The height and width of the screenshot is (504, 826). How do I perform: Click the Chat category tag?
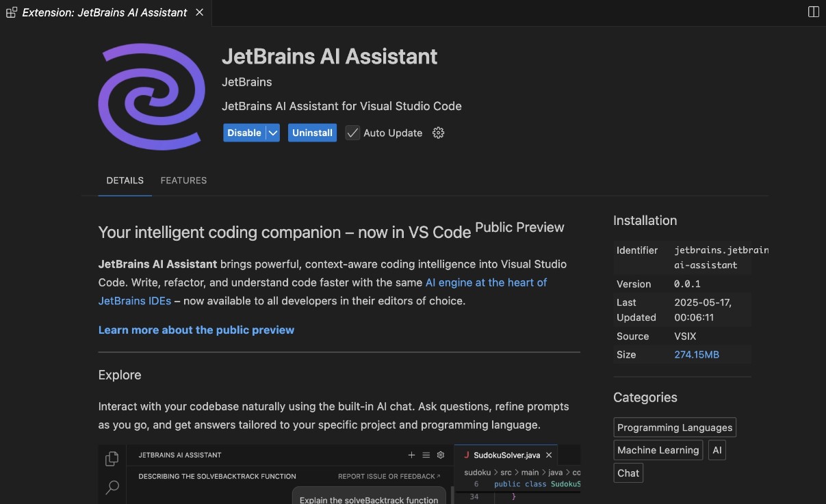tap(628, 473)
